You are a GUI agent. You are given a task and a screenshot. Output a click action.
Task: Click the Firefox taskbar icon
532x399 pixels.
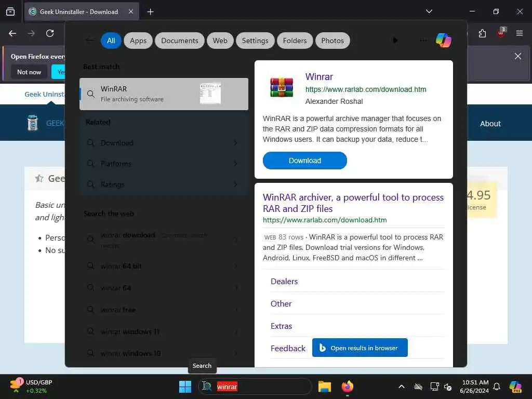347,387
